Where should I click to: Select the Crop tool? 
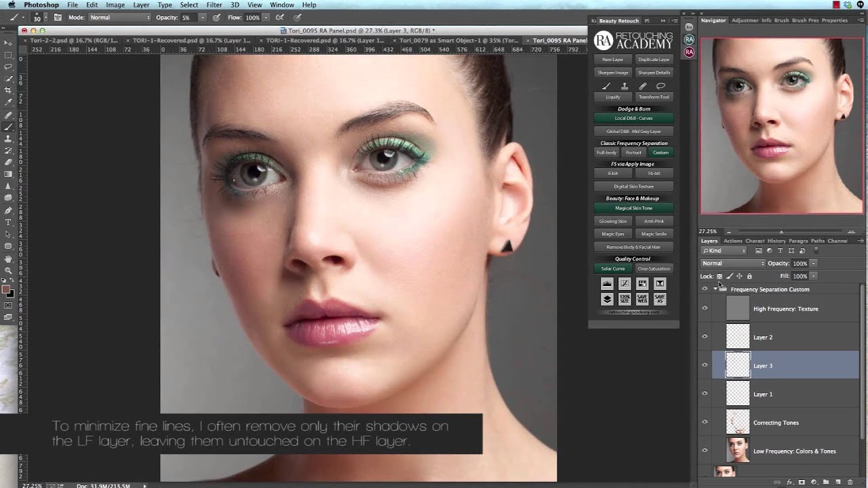[x=9, y=91]
